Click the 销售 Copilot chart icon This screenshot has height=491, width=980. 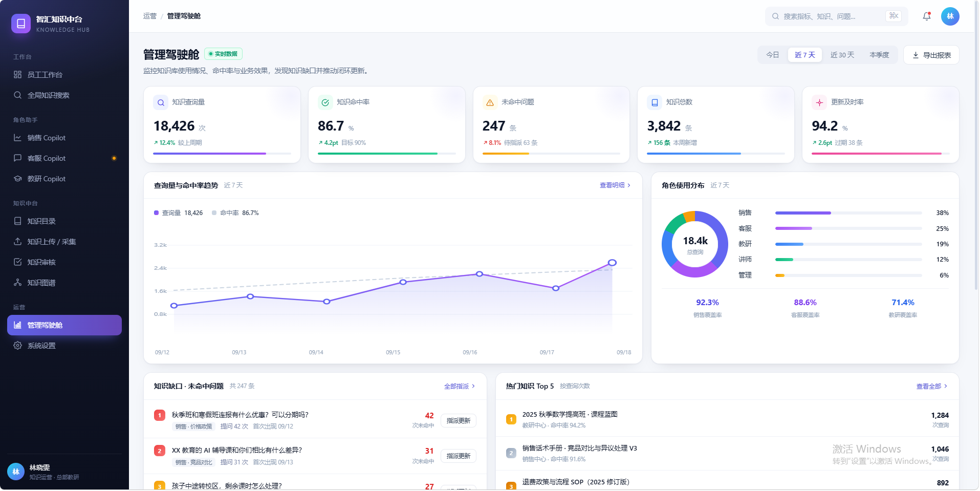click(x=18, y=138)
